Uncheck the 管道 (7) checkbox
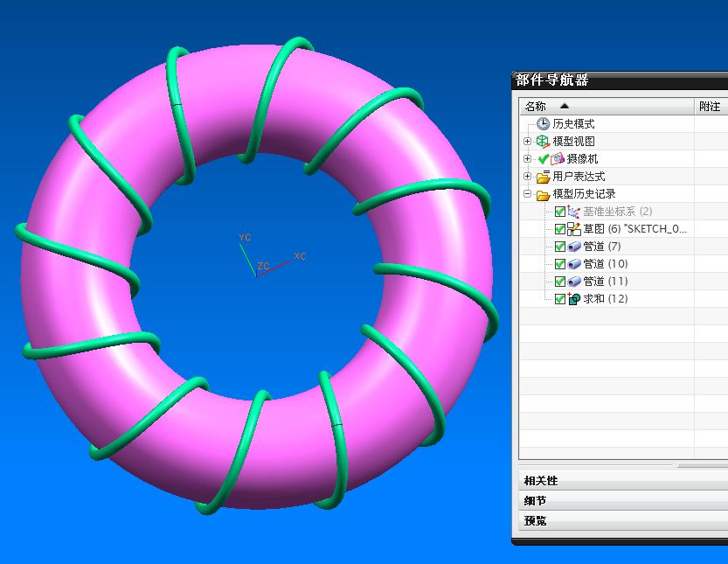Viewport: 728px width, 564px height. tap(560, 247)
